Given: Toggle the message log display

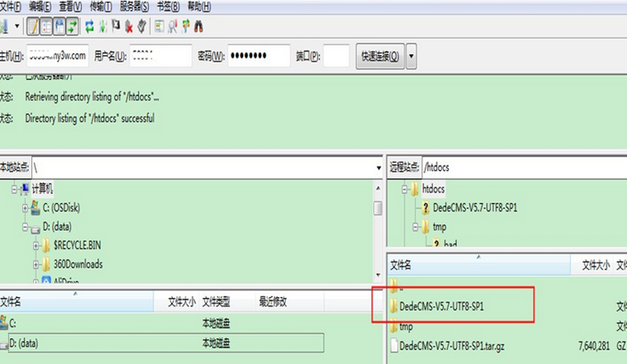Looking at the screenshot, I should [x=33, y=27].
